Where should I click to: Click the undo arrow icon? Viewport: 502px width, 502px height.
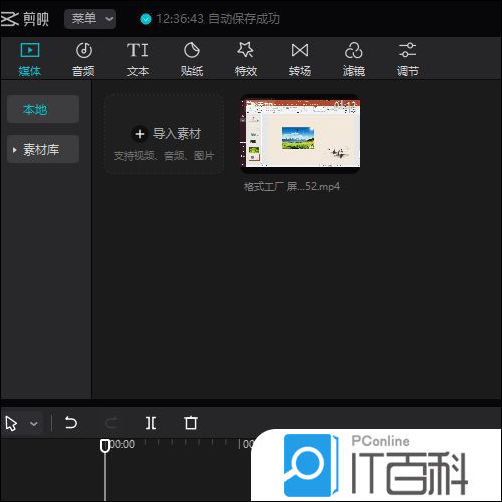tap(71, 423)
